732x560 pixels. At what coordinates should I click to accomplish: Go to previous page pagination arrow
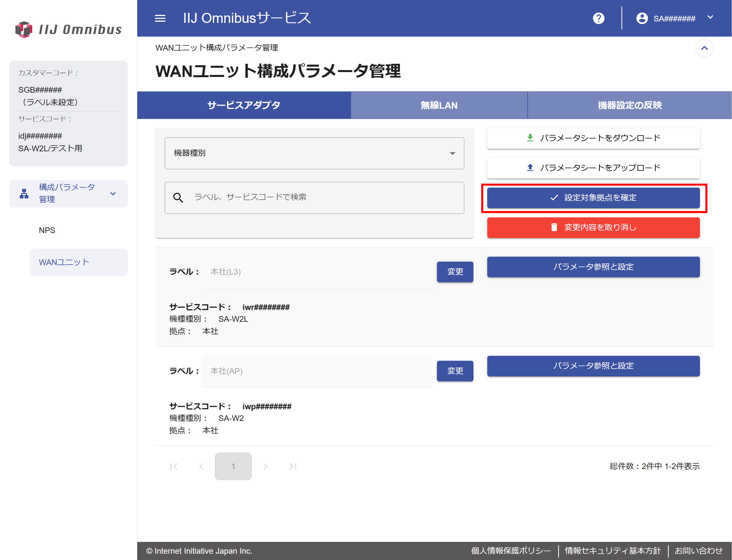tap(201, 466)
